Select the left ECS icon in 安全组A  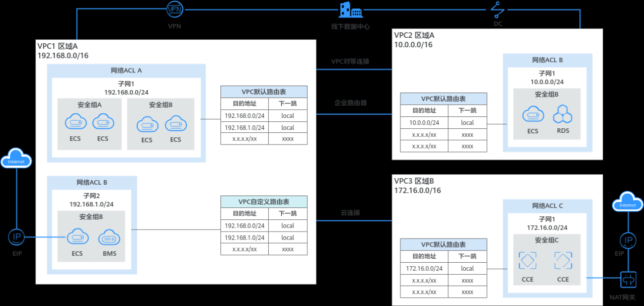75,122
